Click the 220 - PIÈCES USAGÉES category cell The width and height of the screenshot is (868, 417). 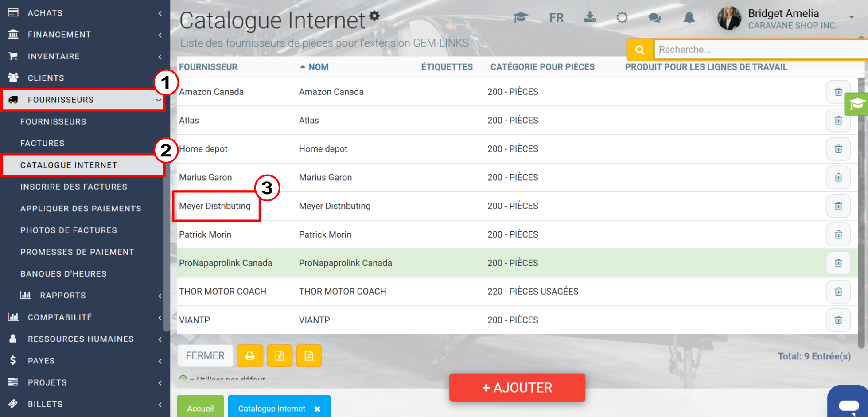(x=533, y=292)
